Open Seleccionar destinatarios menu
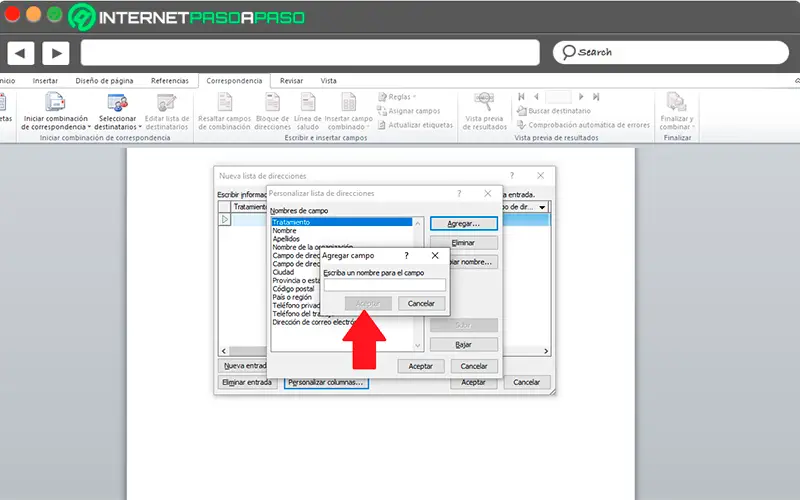The image size is (800, 500). click(118, 111)
